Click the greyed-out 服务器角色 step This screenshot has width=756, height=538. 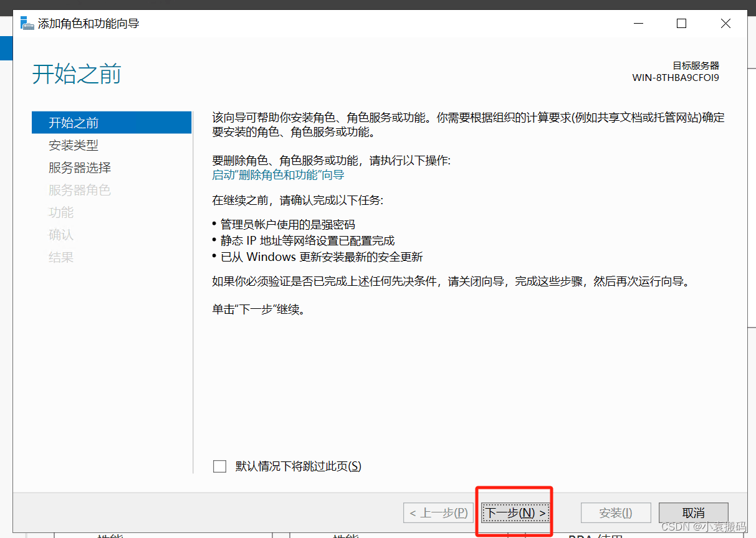point(80,190)
